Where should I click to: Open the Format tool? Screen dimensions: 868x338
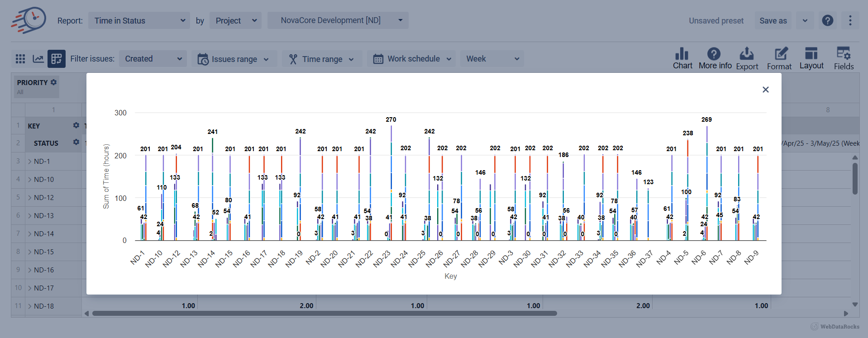(779, 58)
